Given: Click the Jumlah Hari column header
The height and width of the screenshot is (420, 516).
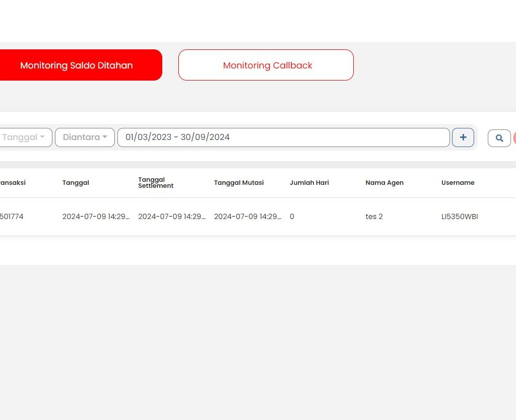Looking at the screenshot, I should click(309, 183).
